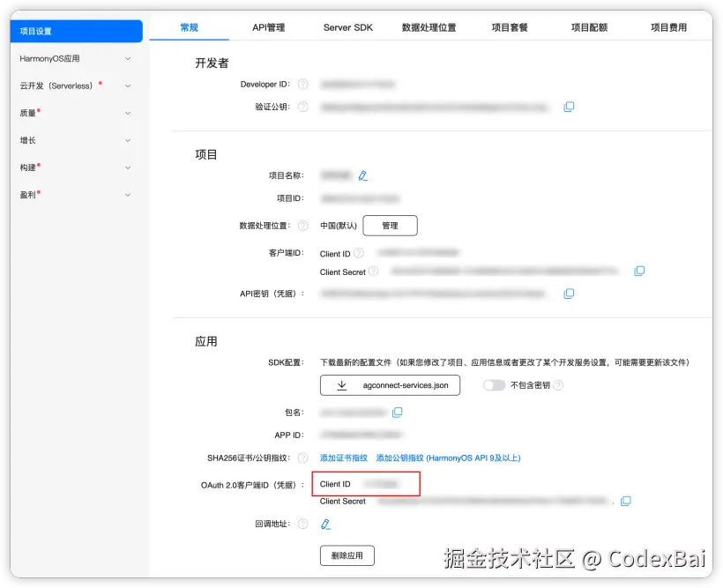Viewport: 723px width, 588px height.
Task: Expand the 云开发（Serverless） sidebar section
Action: tap(76, 86)
